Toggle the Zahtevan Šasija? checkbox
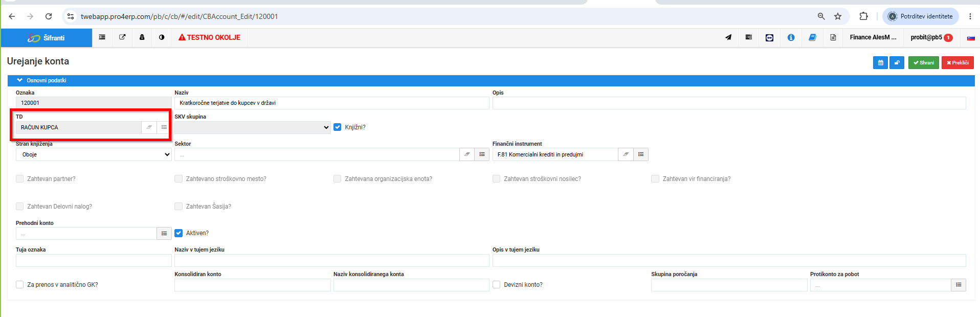Image resolution: width=980 pixels, height=317 pixels. click(179, 207)
